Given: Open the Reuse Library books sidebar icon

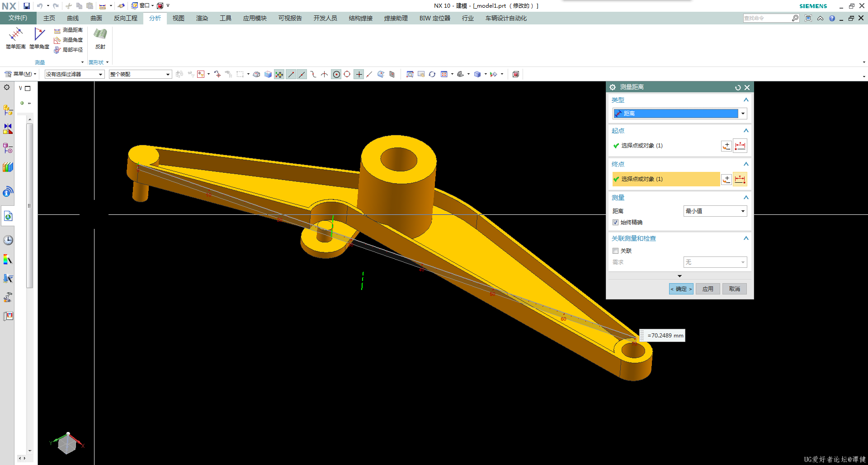Looking at the screenshot, I should [8, 167].
